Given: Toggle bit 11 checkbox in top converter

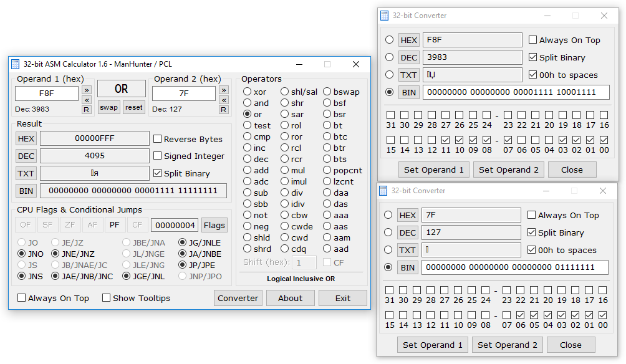Looking at the screenshot, I should 446,140.
